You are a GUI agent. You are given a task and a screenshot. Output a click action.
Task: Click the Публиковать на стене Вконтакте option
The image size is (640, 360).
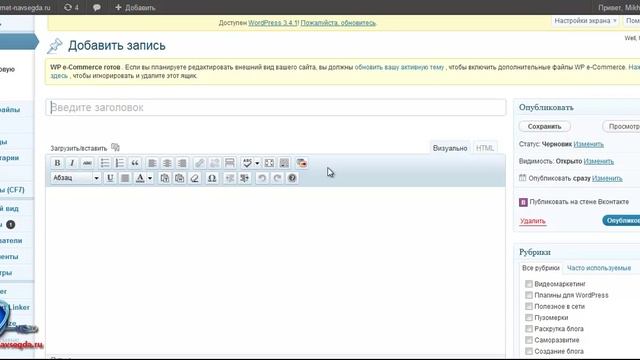click(574, 202)
